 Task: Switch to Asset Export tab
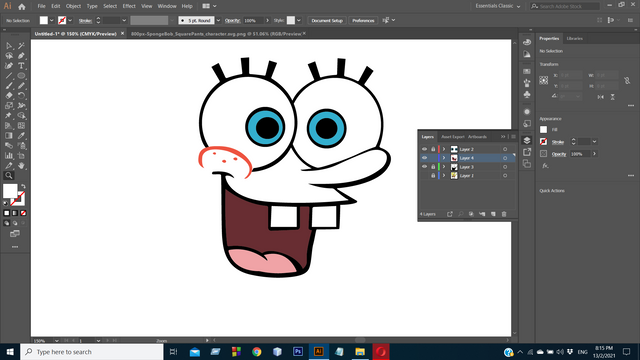(x=453, y=137)
